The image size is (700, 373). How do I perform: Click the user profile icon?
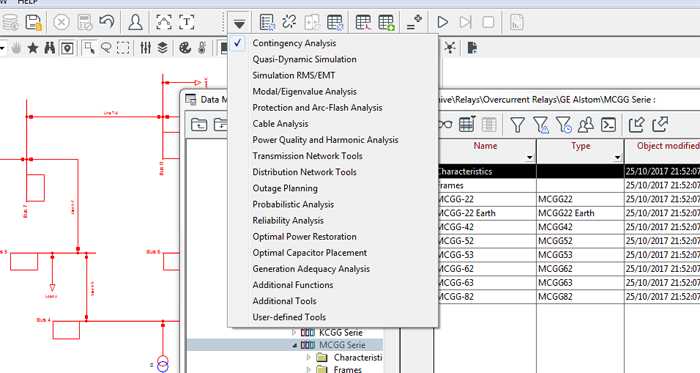tap(135, 22)
